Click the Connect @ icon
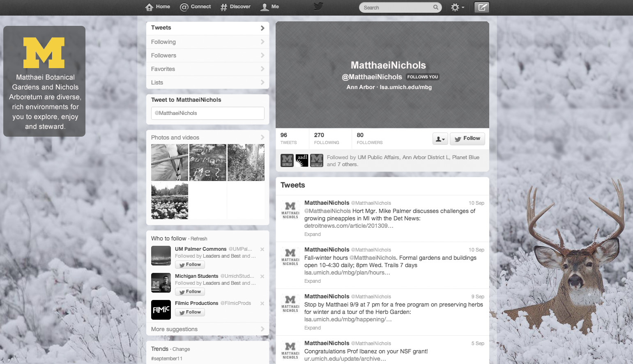The width and height of the screenshot is (633, 364). tap(184, 7)
